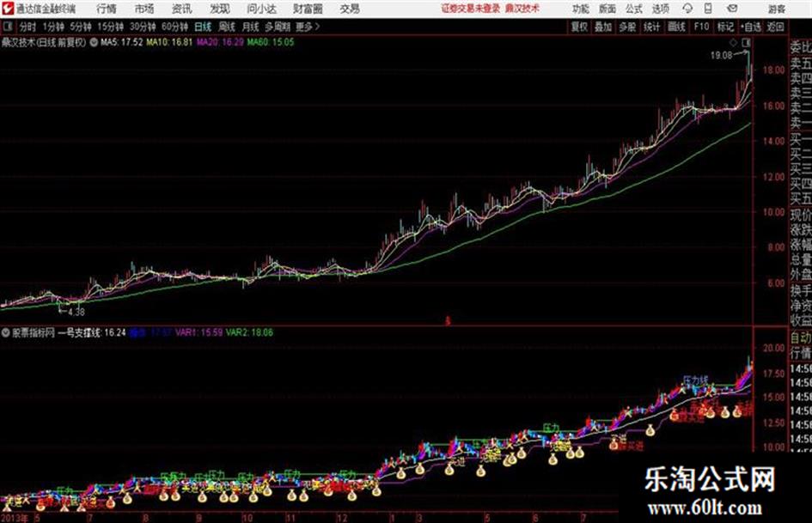This screenshot has height=523, width=812.
Task: Open the 财富圈 menu
Action: coord(308,9)
